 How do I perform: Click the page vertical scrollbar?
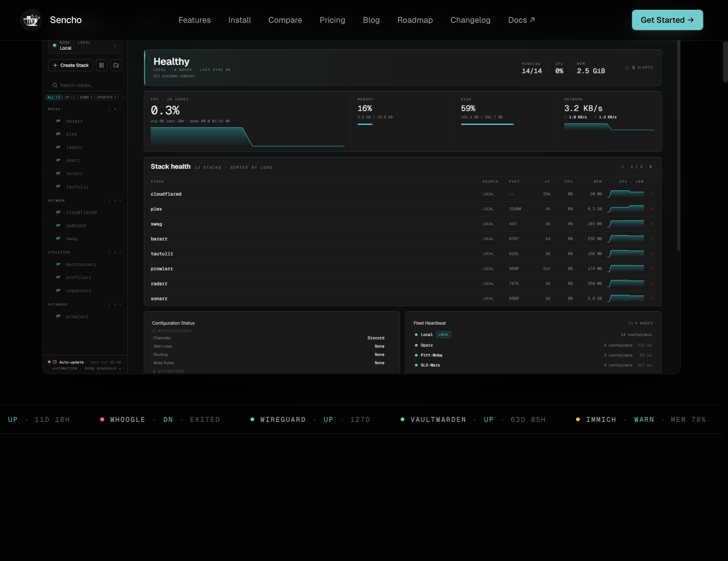point(725,62)
